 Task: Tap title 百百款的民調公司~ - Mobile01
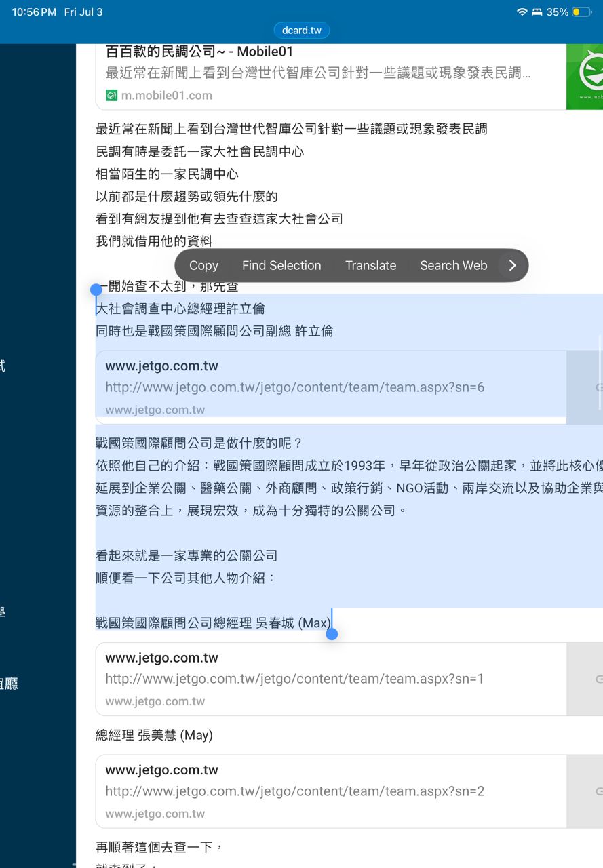199,51
